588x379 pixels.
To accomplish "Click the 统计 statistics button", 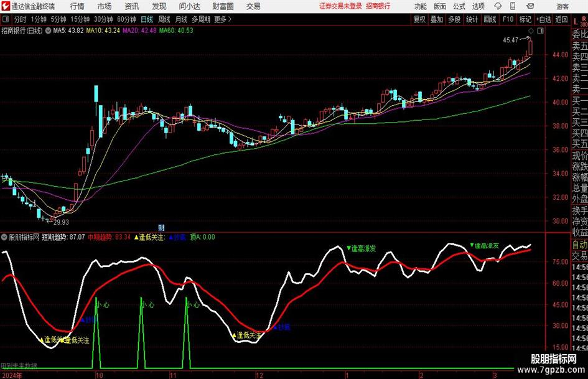I will click(472, 19).
